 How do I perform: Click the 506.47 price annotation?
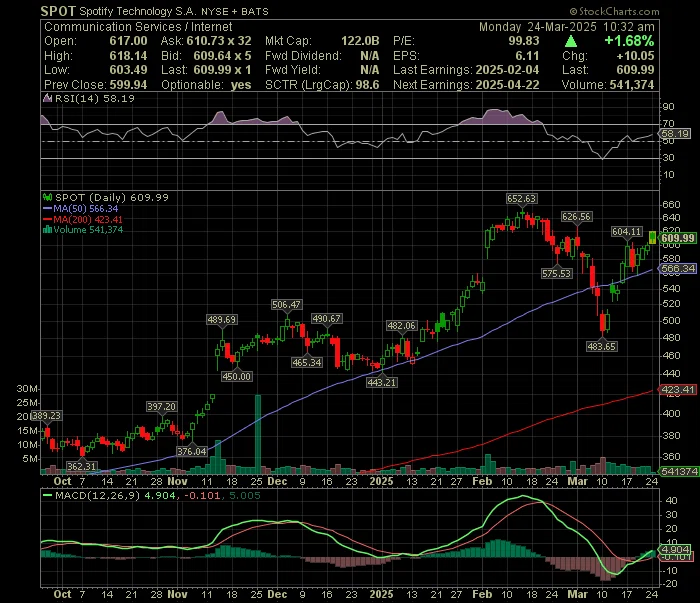(287, 304)
